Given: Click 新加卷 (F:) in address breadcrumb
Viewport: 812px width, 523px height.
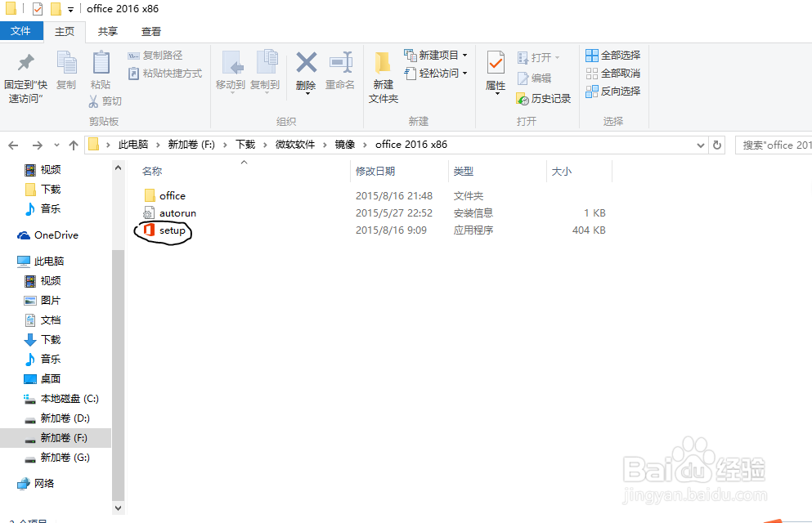Looking at the screenshot, I should 191,145.
